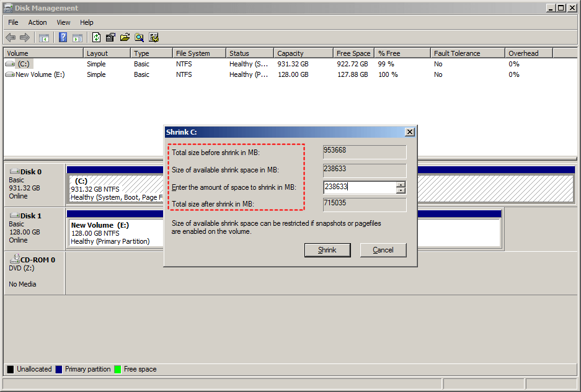Sort by the Layout column header
The height and width of the screenshot is (392, 581).
pyautogui.click(x=107, y=53)
